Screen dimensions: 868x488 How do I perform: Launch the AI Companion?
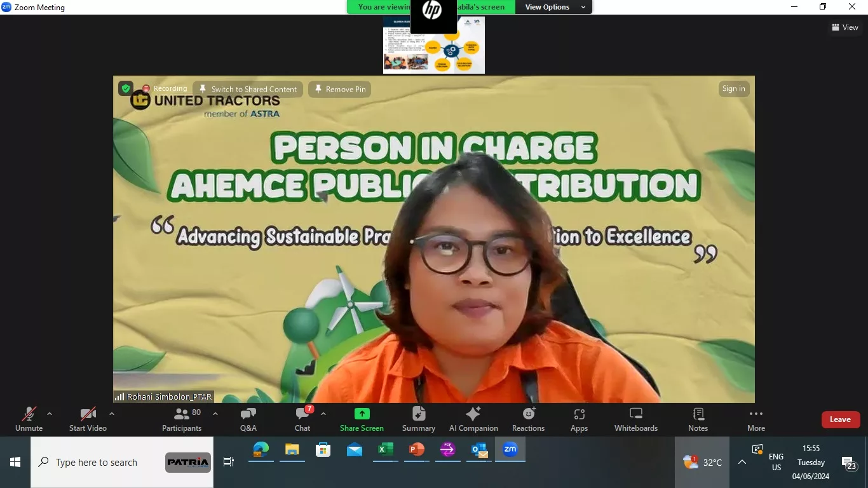point(473,419)
